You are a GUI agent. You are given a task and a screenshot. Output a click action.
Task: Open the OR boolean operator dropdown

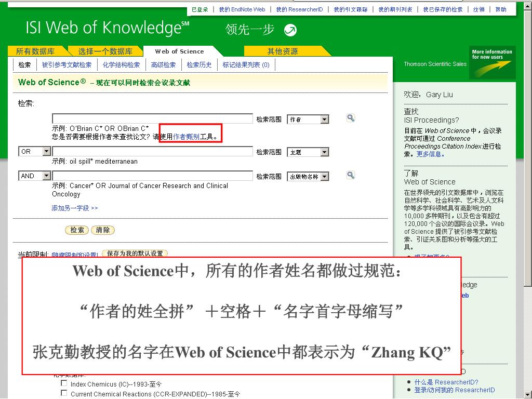tap(35, 151)
